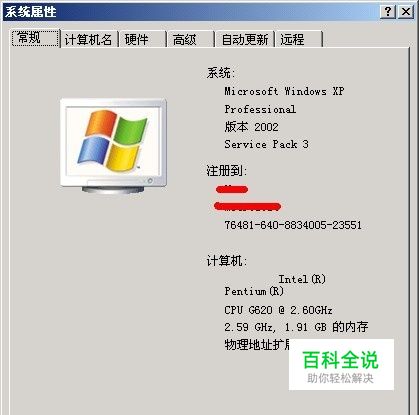Click the 版本 2002 version text
The width and height of the screenshot is (419, 415).
(251, 127)
